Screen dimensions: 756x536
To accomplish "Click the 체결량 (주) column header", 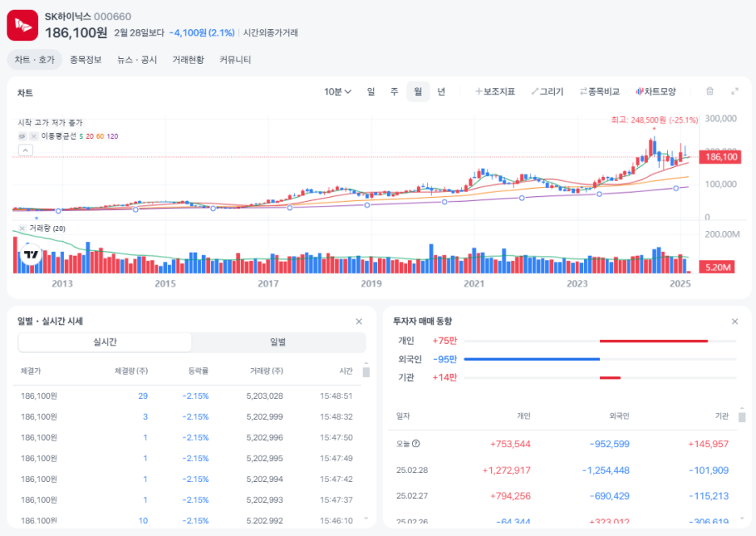I will [131, 371].
